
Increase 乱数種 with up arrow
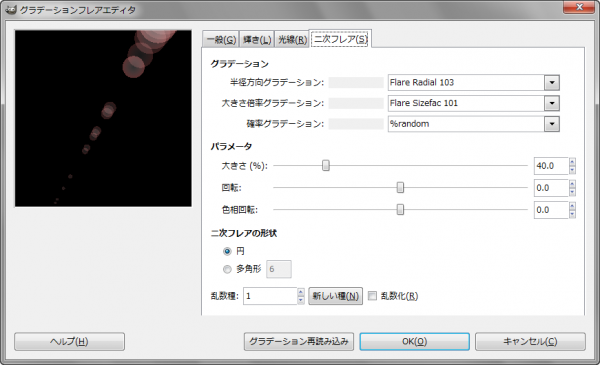[x=301, y=292]
